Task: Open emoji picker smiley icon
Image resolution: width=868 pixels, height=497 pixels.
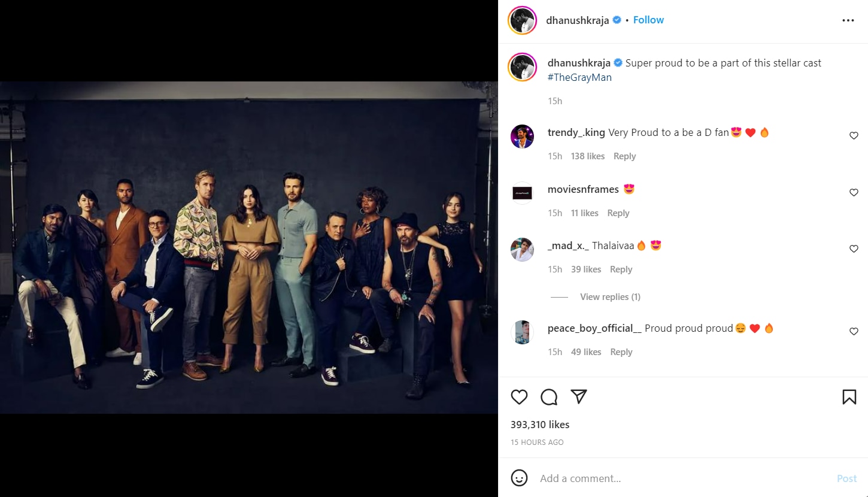Action: point(519,478)
